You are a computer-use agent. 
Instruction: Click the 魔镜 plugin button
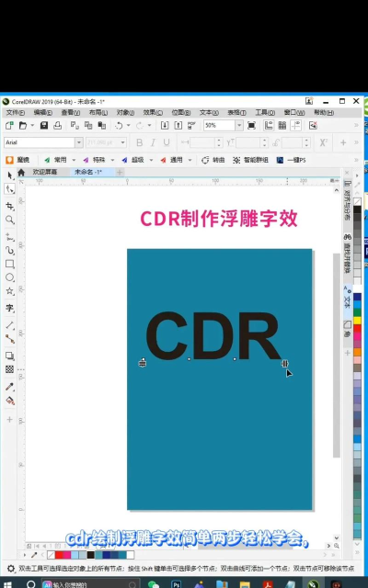point(17,160)
